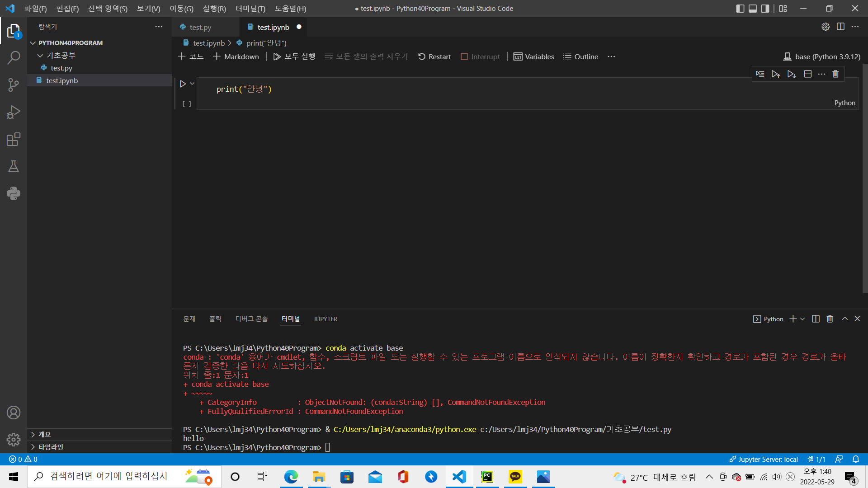This screenshot has width=868, height=488.
Task: Split the notebook cell
Action: point(807,74)
